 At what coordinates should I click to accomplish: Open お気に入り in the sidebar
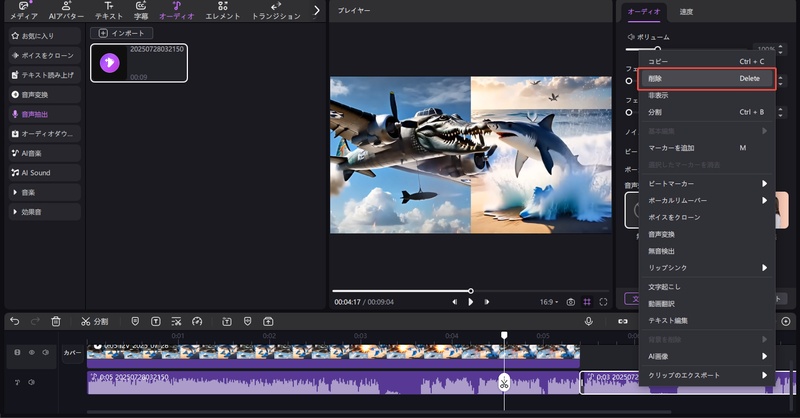45,36
